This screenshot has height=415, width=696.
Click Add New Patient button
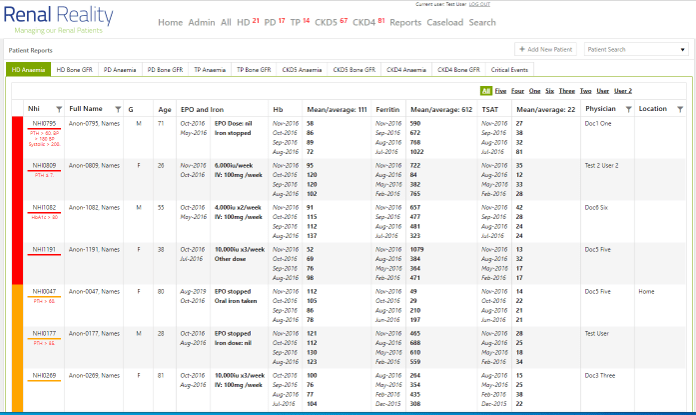pyautogui.click(x=546, y=49)
